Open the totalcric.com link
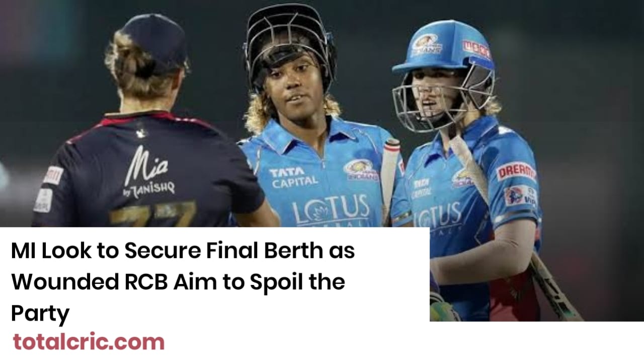This screenshot has height=362, width=644. pyautogui.click(x=89, y=341)
